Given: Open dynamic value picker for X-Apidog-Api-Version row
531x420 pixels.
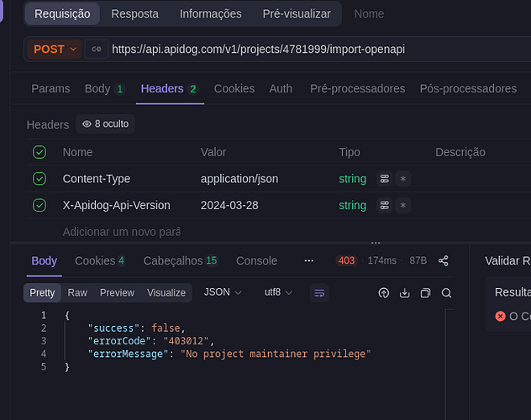Looking at the screenshot, I should click(x=384, y=205).
